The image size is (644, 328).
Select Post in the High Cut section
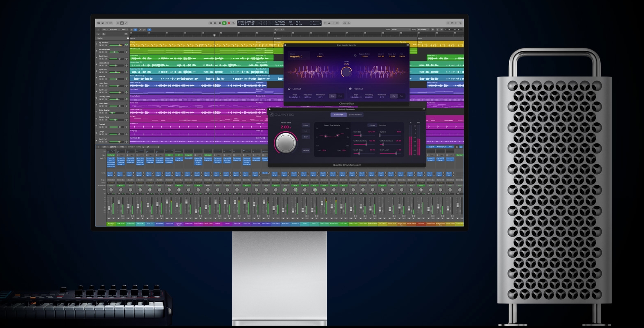click(x=401, y=96)
